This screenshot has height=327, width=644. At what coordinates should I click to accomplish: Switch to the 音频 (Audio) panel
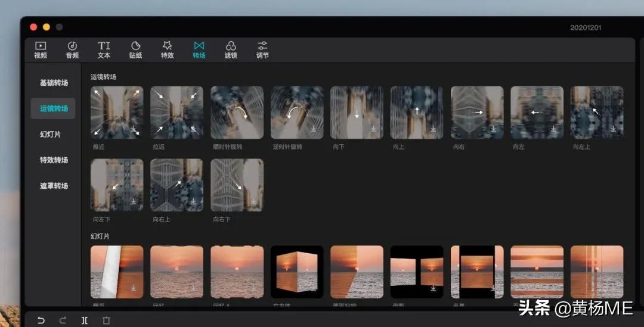tap(72, 49)
